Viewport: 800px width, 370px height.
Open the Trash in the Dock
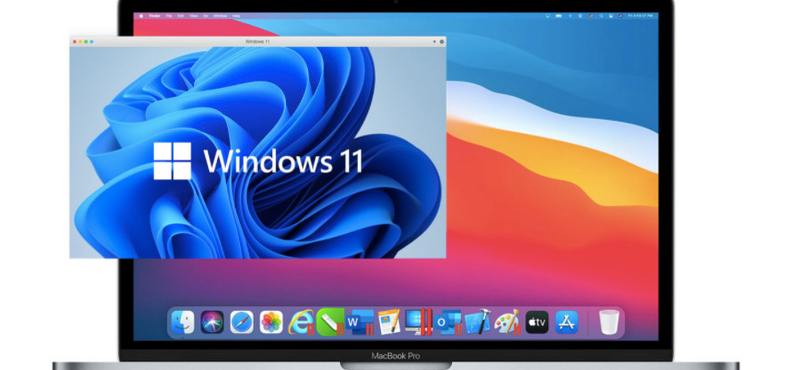click(609, 322)
